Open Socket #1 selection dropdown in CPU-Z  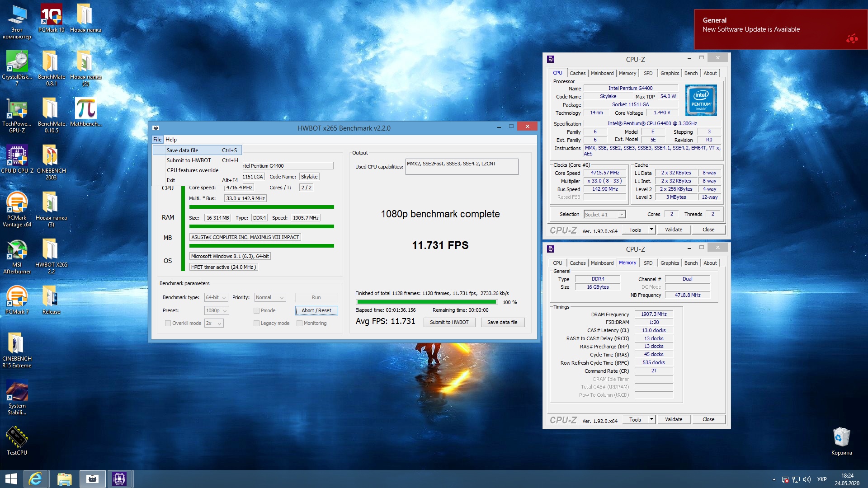(604, 214)
